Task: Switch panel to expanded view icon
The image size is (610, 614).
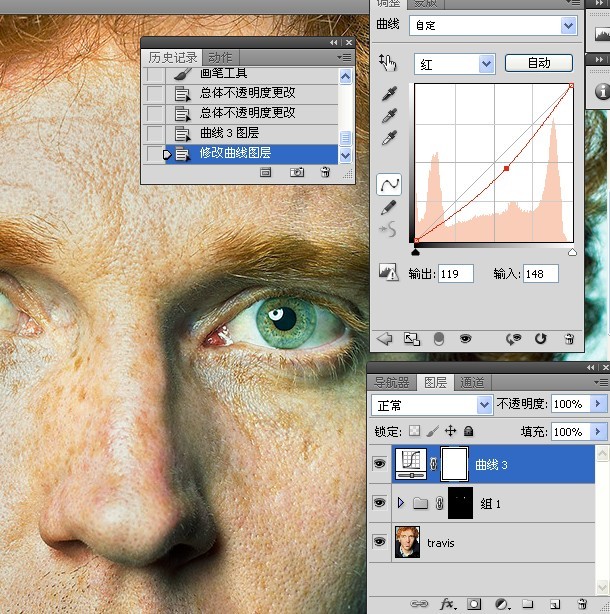Action: tap(411, 339)
